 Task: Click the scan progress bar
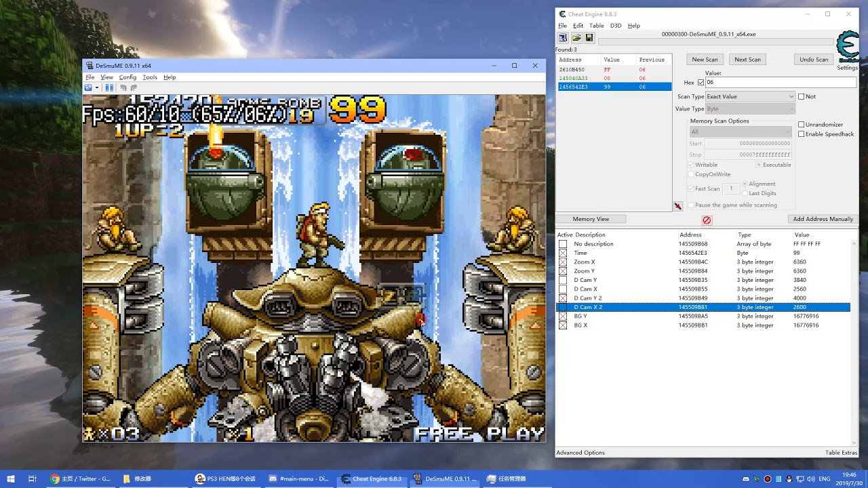point(715,42)
